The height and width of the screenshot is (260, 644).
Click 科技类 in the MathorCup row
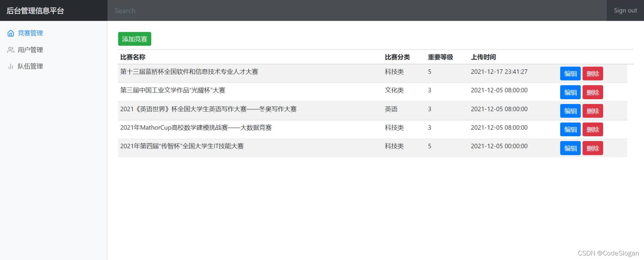pyautogui.click(x=394, y=128)
